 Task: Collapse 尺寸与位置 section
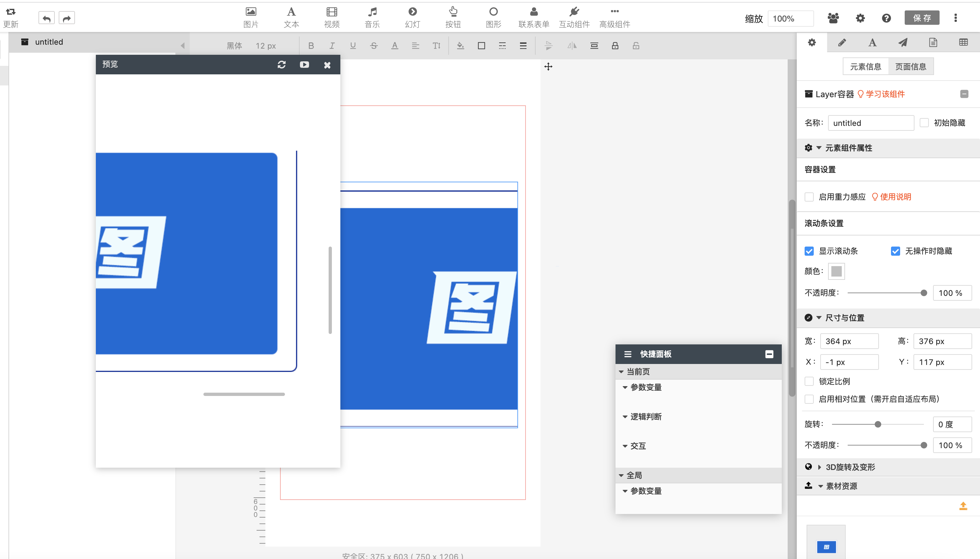819,318
